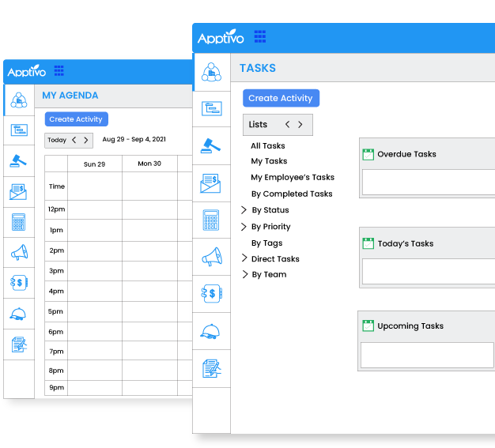Open team/people icon in Tasks sidebar
The height and width of the screenshot is (448, 495).
211,72
